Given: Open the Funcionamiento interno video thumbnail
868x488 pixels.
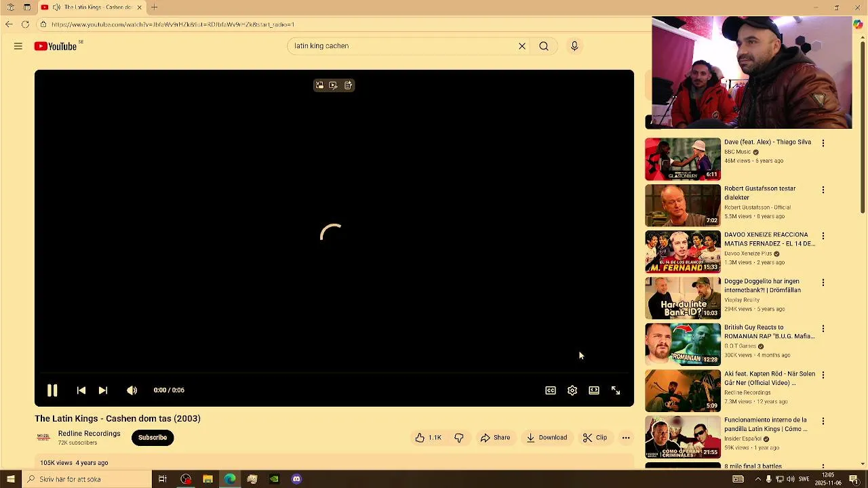Looking at the screenshot, I should tap(683, 437).
